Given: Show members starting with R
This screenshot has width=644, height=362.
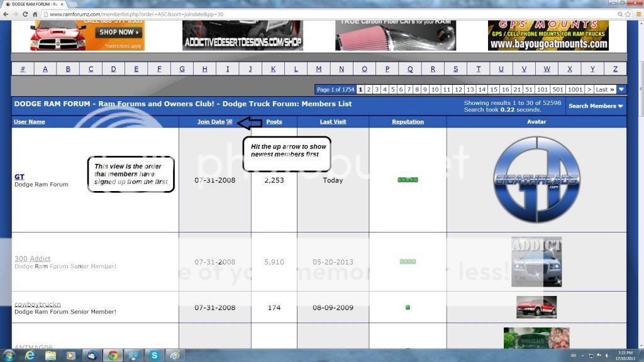Looking at the screenshot, I should pos(433,69).
